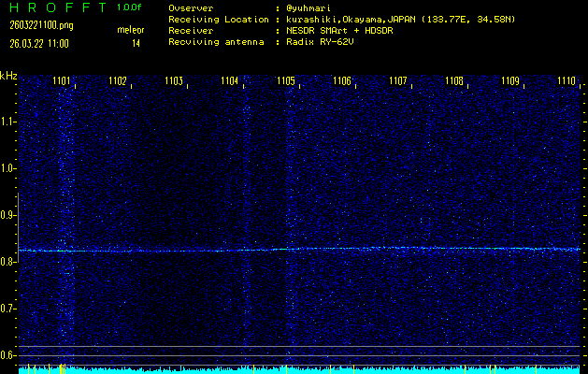Click the kHz axis unit label
This screenshot has width=588, height=374.
pos(8,75)
